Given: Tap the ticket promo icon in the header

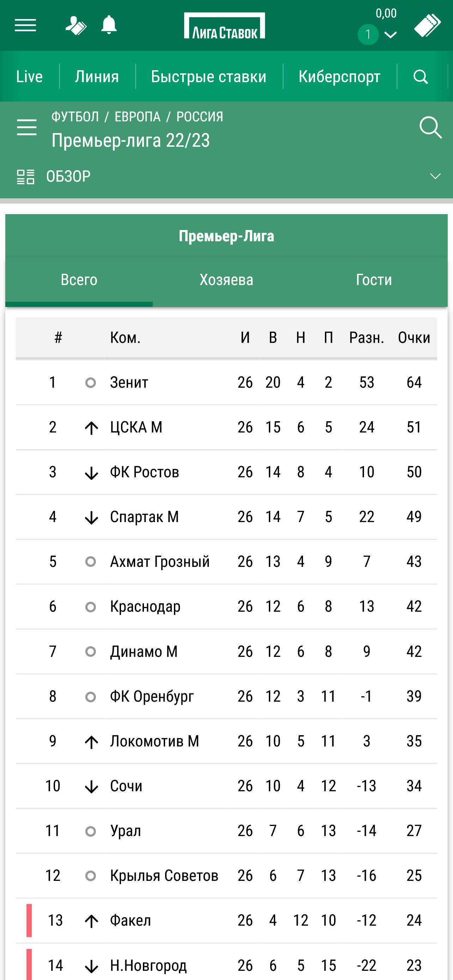Looking at the screenshot, I should 76,25.
